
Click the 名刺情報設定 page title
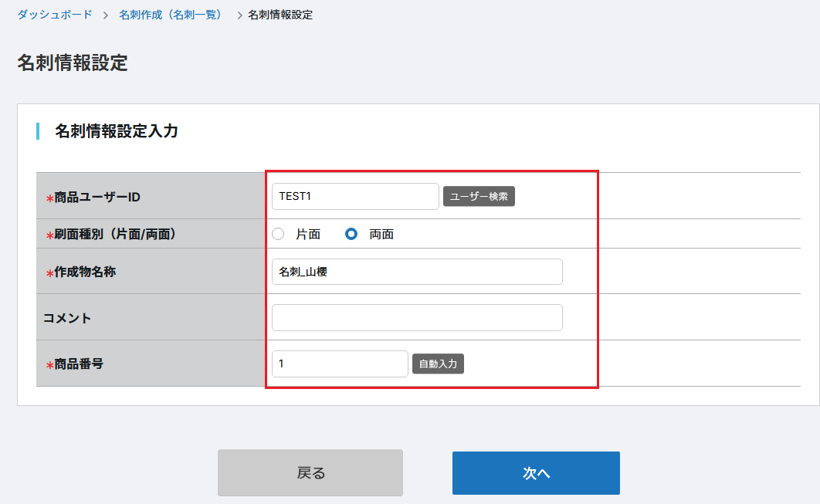(73, 63)
